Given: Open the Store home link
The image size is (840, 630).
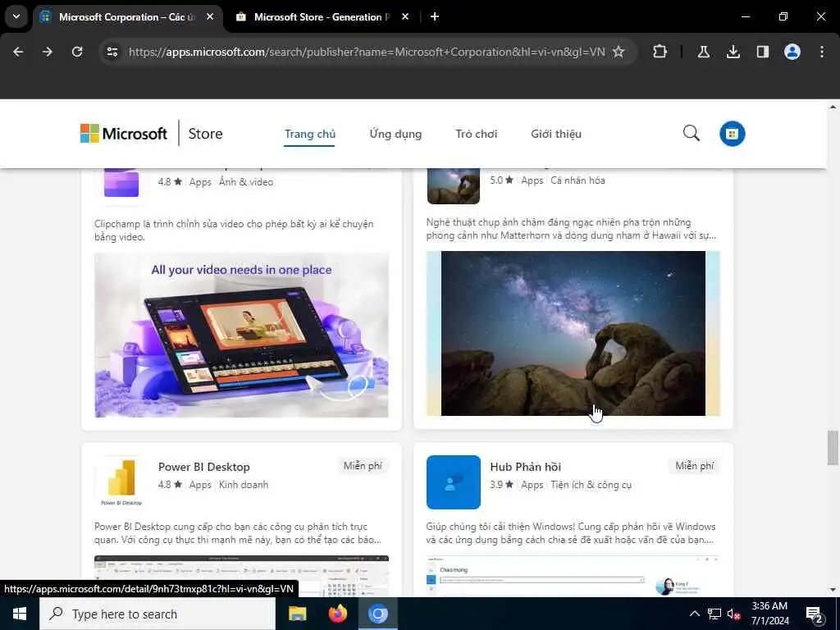Looking at the screenshot, I should point(205,134).
